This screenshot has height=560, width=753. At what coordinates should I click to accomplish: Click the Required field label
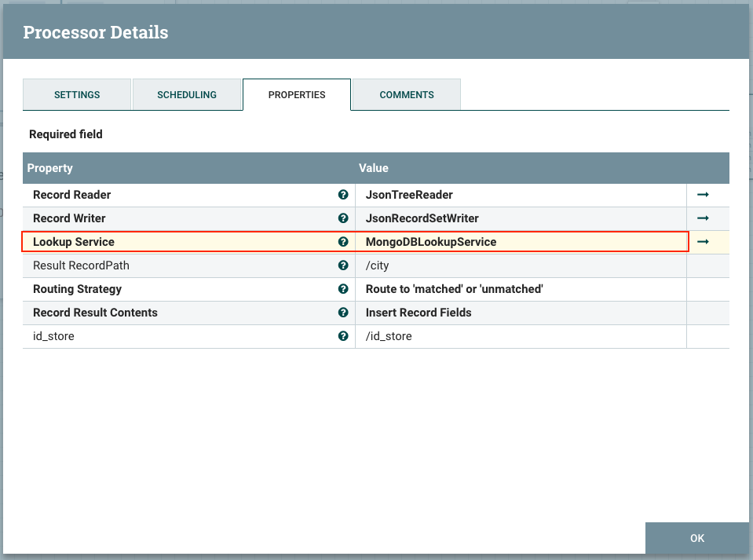[x=66, y=134]
